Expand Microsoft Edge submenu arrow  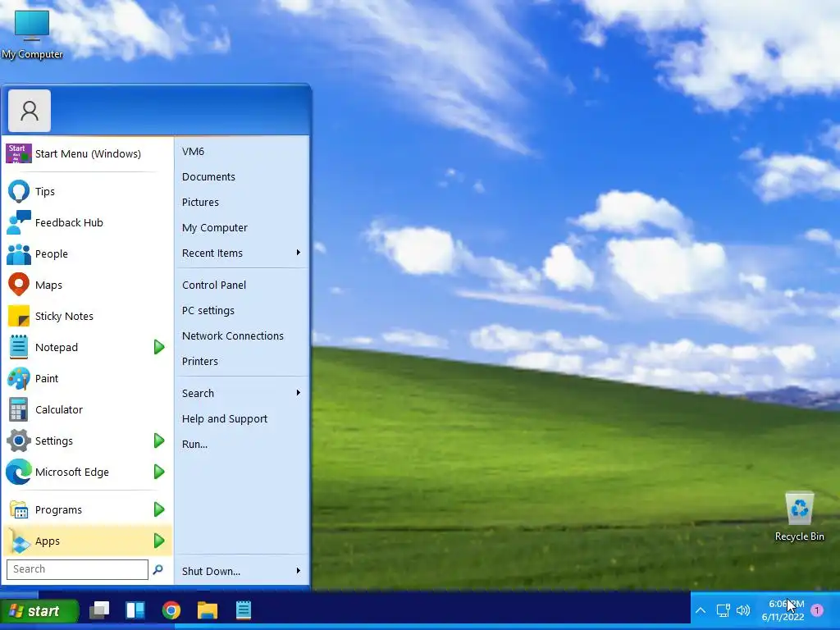pos(159,472)
